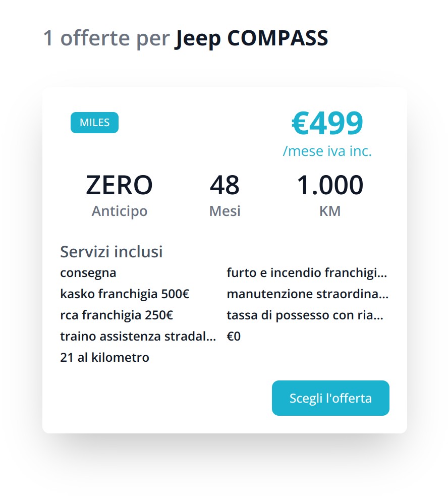Click the Servizi inclusi heading
Image resolution: width=448 pixels, height=499 pixels.
(111, 252)
